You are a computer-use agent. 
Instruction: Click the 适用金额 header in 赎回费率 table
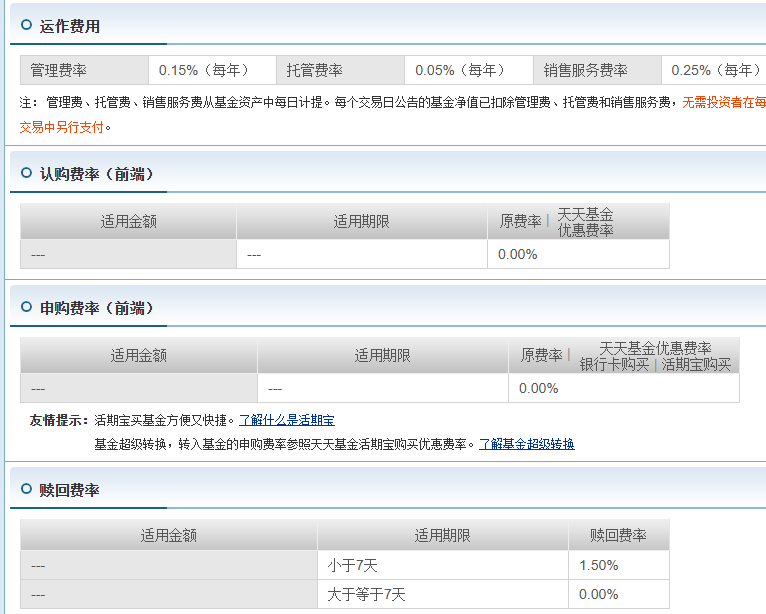pos(169,535)
